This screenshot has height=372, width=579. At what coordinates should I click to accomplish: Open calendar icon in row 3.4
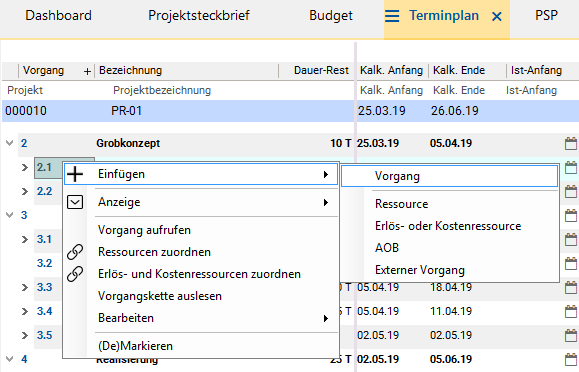click(x=571, y=311)
